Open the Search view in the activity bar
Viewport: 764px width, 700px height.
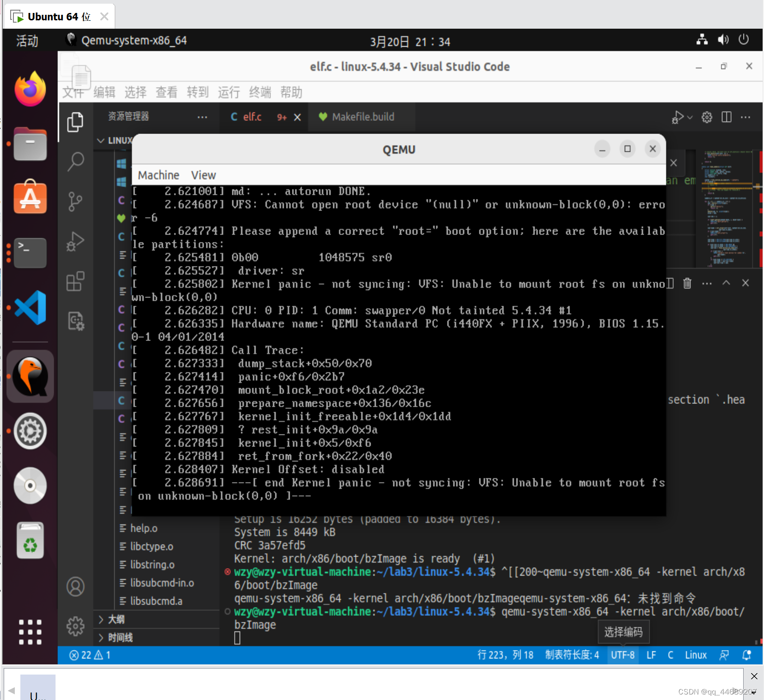point(75,161)
